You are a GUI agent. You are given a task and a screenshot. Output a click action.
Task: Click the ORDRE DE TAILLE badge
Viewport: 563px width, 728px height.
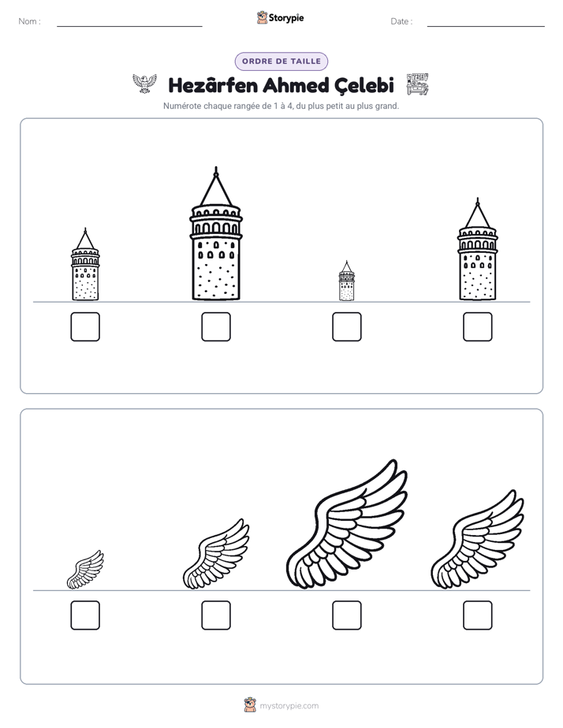[x=281, y=61]
